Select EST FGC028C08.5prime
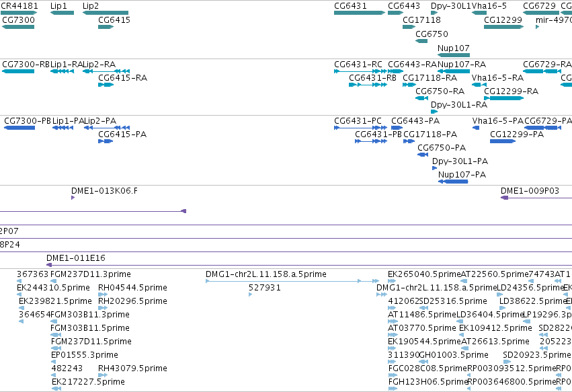572x392 pixels. [x=427, y=368]
